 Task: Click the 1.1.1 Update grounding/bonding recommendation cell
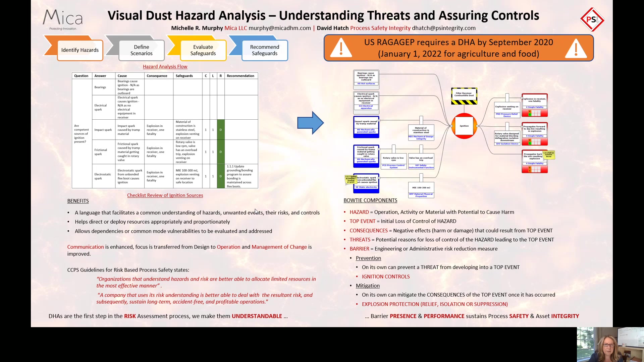tap(241, 176)
